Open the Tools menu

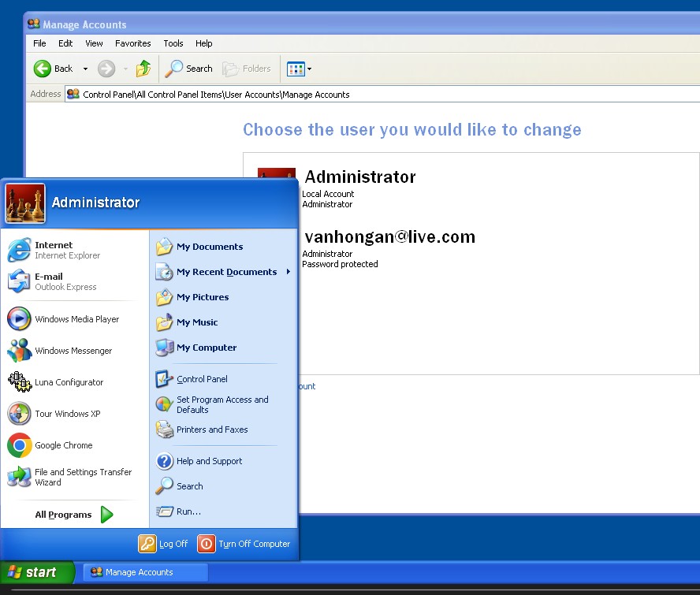173,43
